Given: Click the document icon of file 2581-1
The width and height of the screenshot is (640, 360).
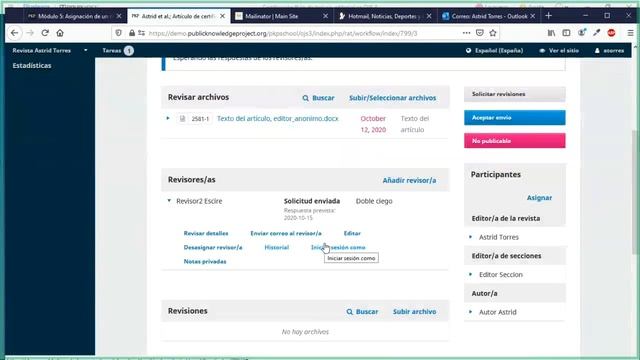Looking at the screenshot, I should coord(182,119).
